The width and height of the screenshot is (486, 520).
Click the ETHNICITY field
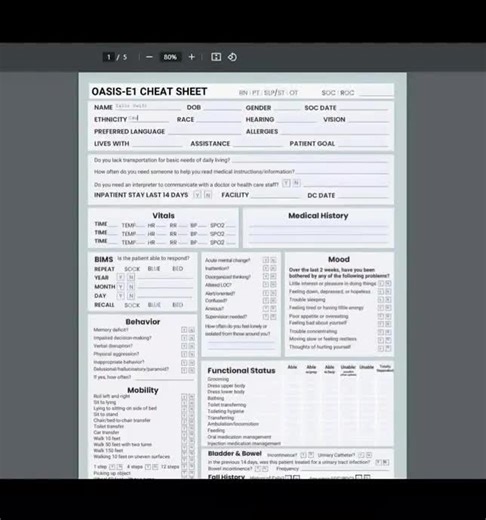click(149, 119)
